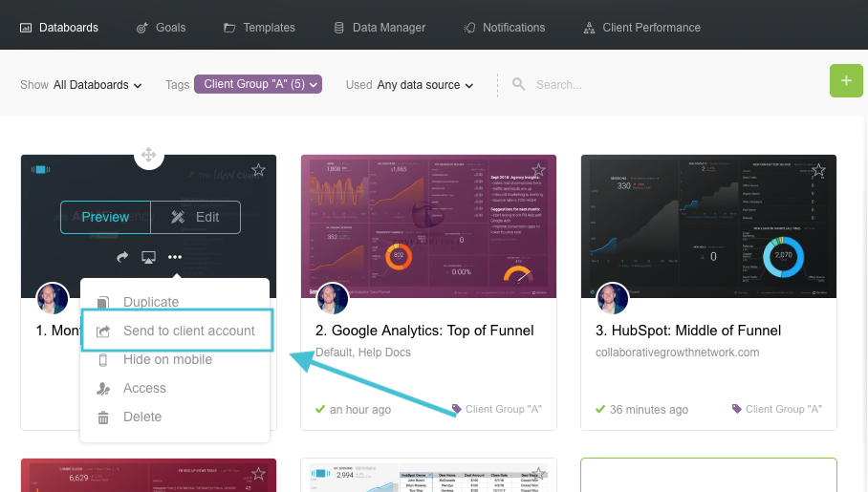Click the Client Group "A" tag on HubSpot card
The image size is (868, 492).
[x=776, y=409]
